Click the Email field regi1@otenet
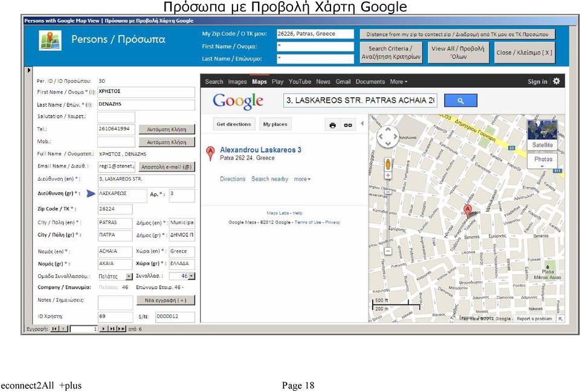580x392 pixels. [116, 167]
